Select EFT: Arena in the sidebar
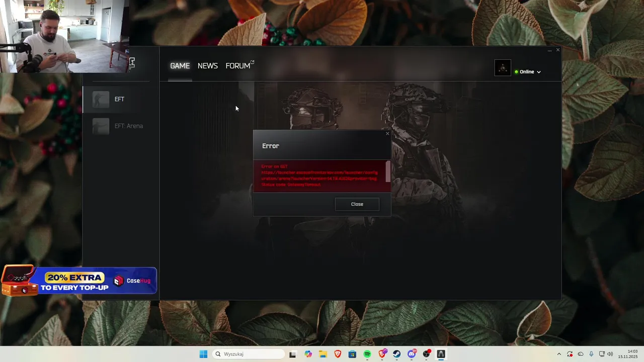 tap(121, 126)
